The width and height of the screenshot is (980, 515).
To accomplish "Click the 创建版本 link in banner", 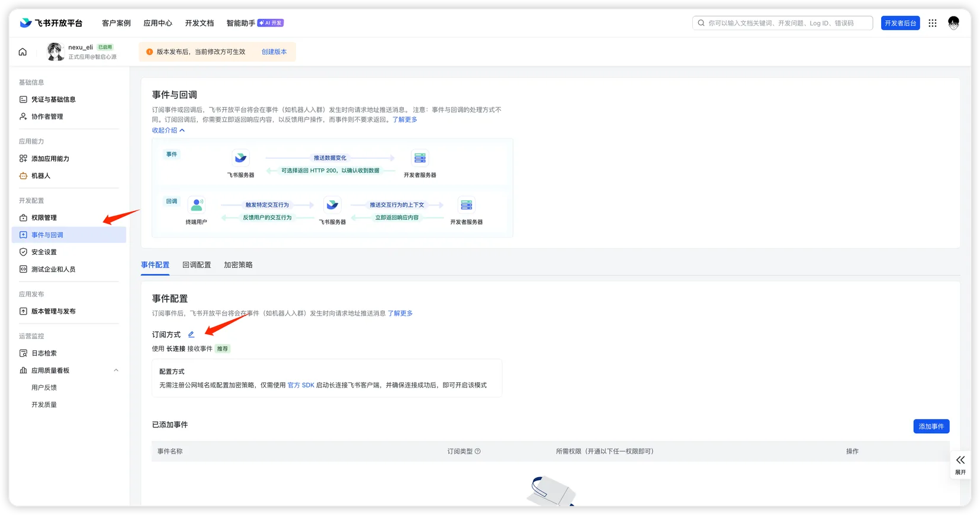I will pyautogui.click(x=274, y=52).
